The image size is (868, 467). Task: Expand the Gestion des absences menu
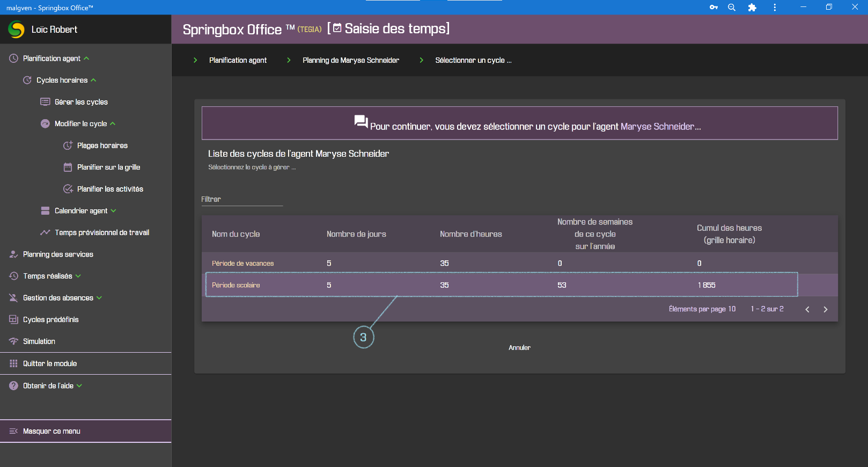[99, 298]
